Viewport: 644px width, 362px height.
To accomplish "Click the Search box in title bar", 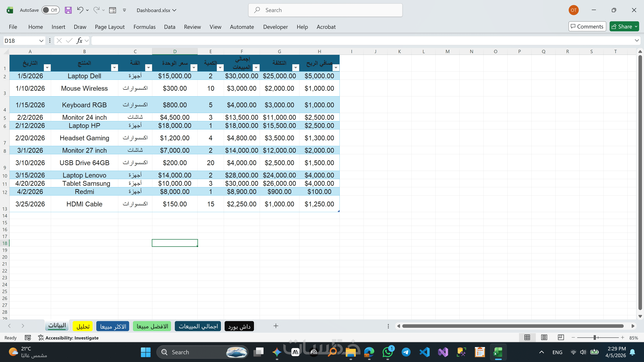I will pyautogui.click(x=325, y=10).
